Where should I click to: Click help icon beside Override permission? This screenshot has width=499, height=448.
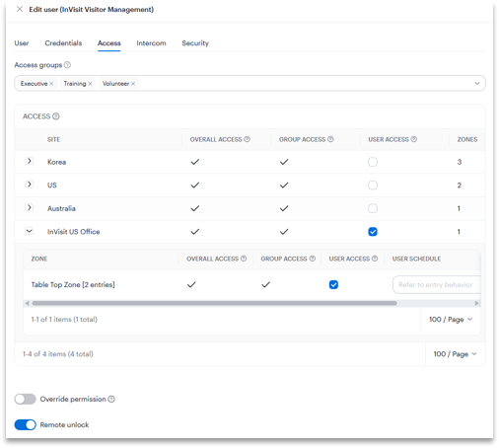click(x=111, y=399)
